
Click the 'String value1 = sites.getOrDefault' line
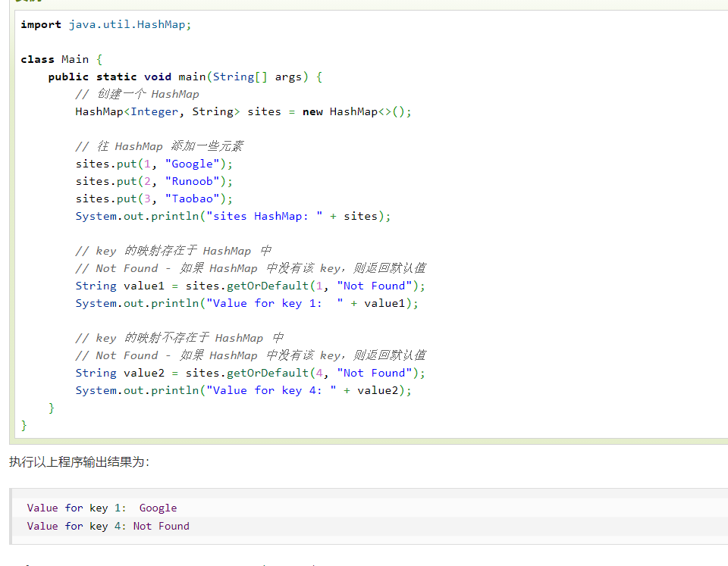pos(250,286)
